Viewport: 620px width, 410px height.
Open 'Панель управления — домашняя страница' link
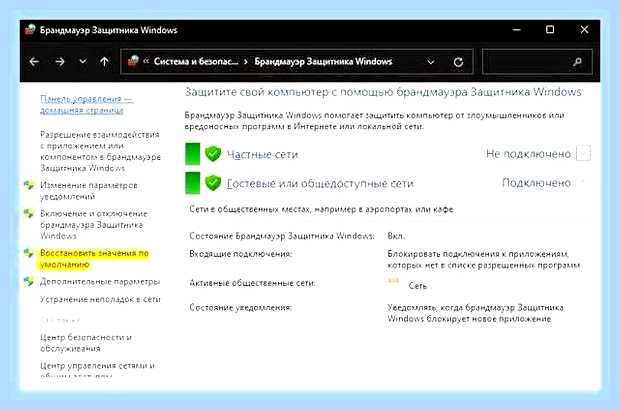pyautogui.click(x=87, y=104)
